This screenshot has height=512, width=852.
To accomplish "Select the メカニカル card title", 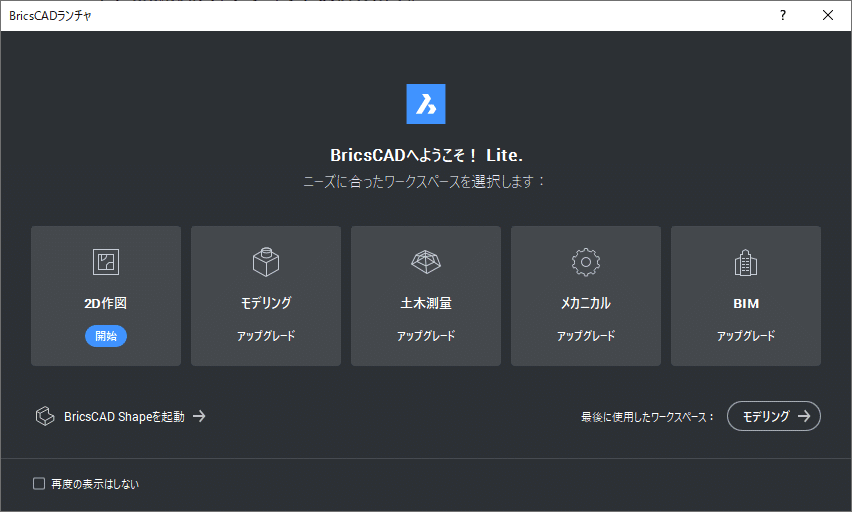I will (586, 303).
